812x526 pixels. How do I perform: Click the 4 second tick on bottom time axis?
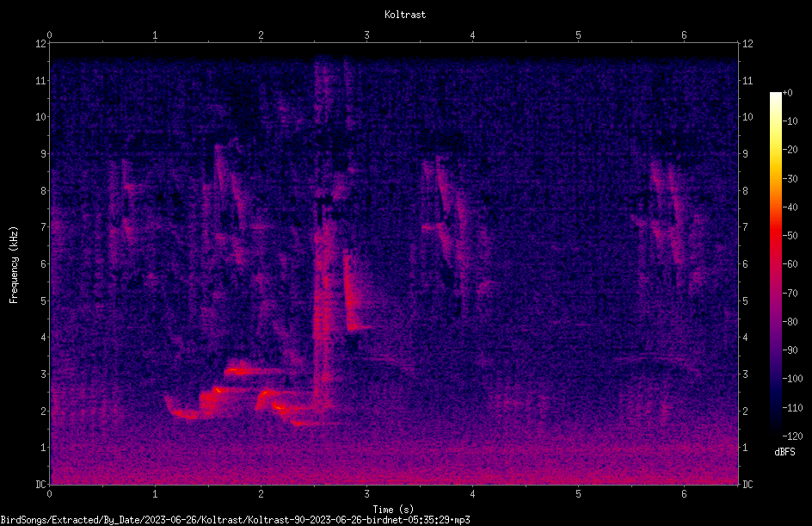[472, 494]
